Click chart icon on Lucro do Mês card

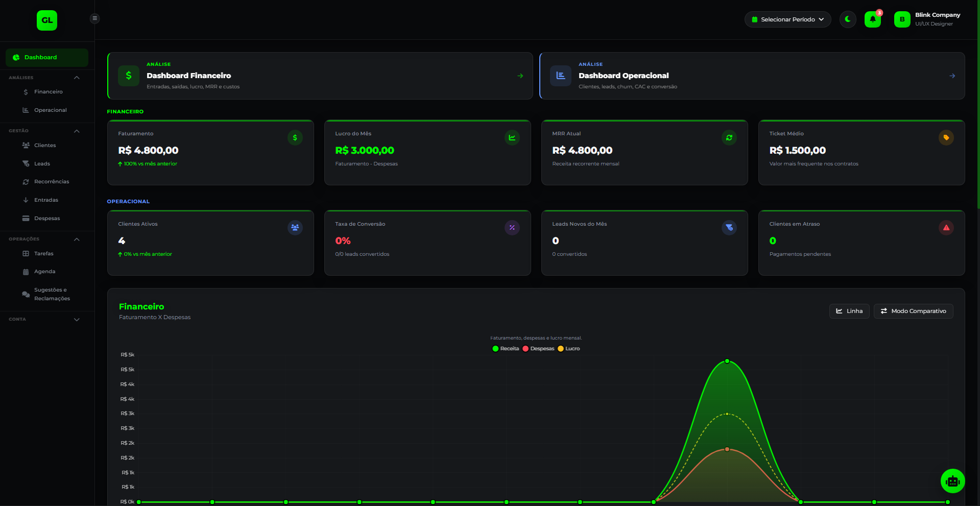(x=512, y=137)
